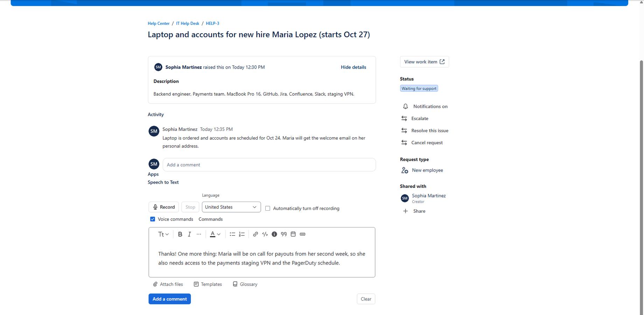The height and width of the screenshot is (315, 644).
Task: Click the notifications bell icon
Action: [405, 106]
